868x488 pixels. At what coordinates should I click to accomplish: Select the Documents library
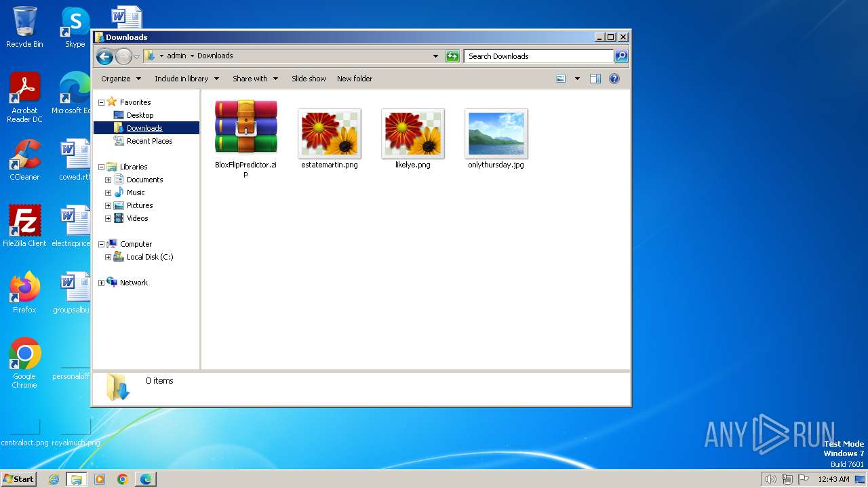coord(144,180)
